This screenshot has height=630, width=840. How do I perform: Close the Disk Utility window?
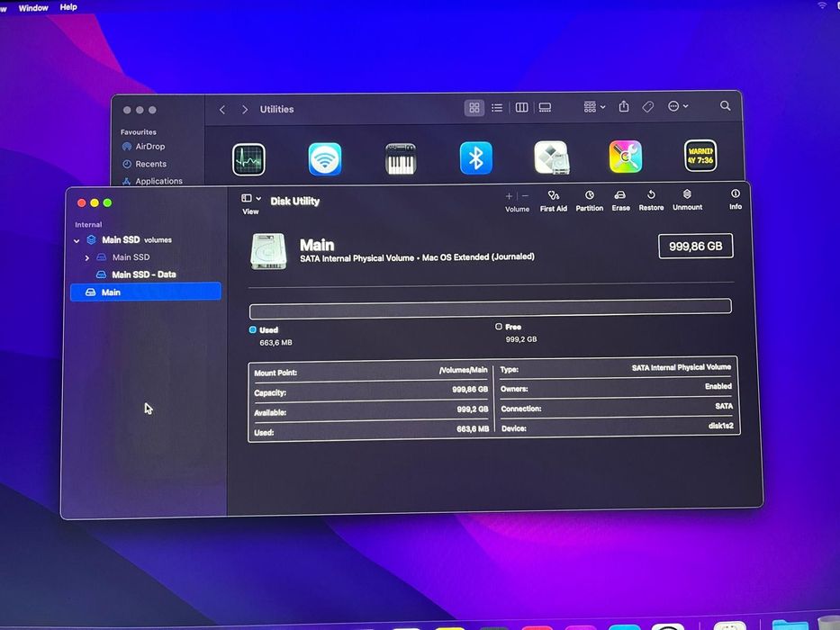[x=82, y=203]
